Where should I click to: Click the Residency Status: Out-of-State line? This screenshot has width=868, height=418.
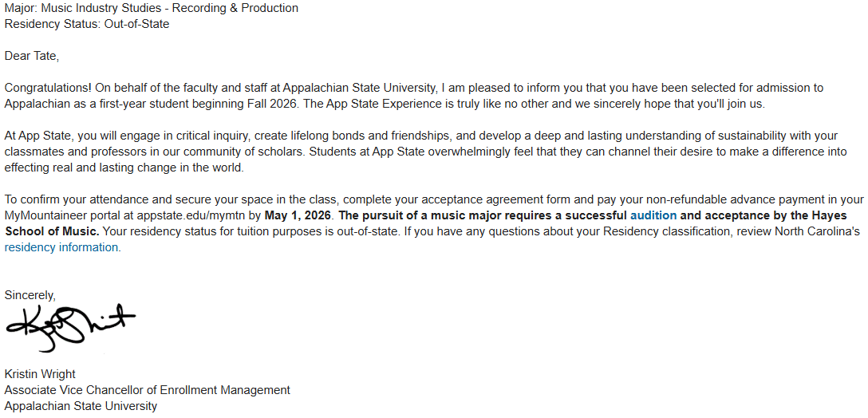tap(87, 25)
